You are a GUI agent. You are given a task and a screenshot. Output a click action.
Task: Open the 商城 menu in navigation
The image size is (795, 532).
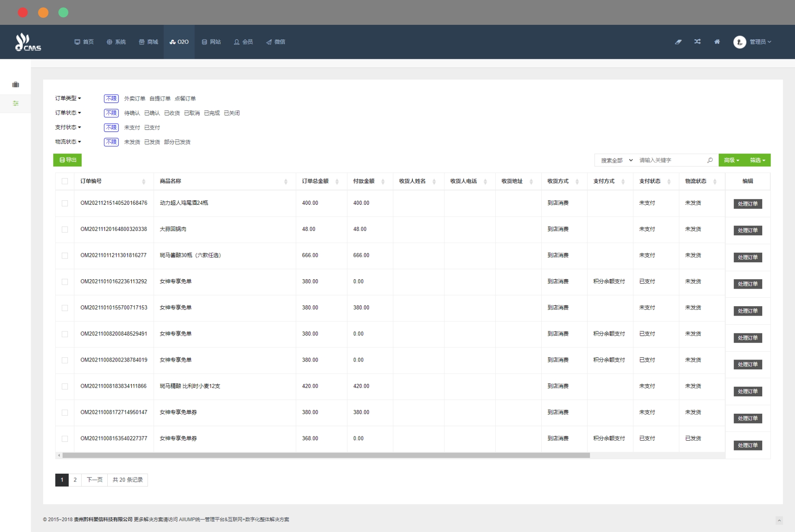149,42
